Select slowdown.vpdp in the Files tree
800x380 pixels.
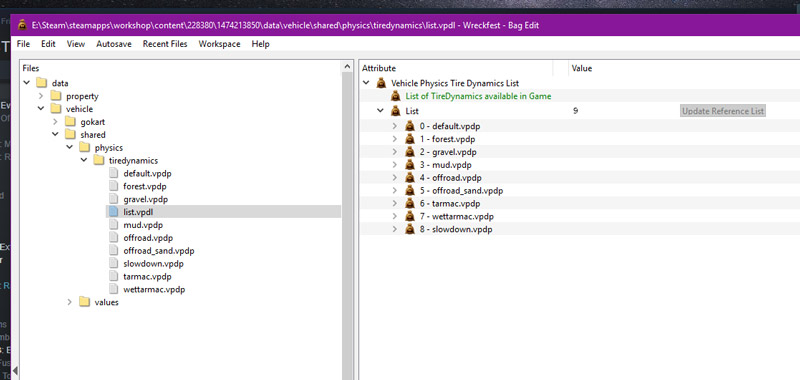[x=153, y=264]
